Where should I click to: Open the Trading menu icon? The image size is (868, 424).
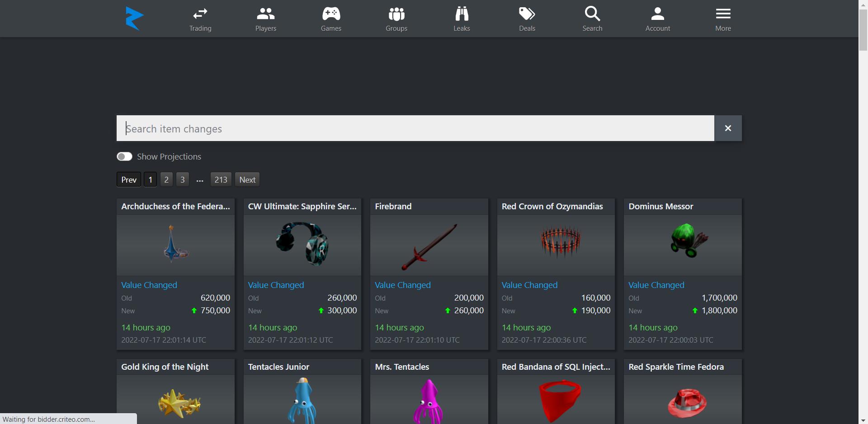pyautogui.click(x=200, y=14)
